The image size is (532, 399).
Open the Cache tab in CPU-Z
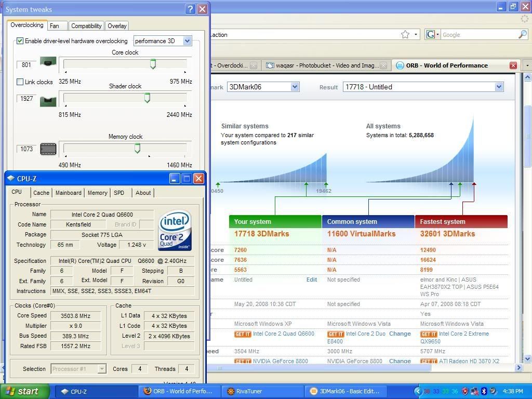[42, 193]
